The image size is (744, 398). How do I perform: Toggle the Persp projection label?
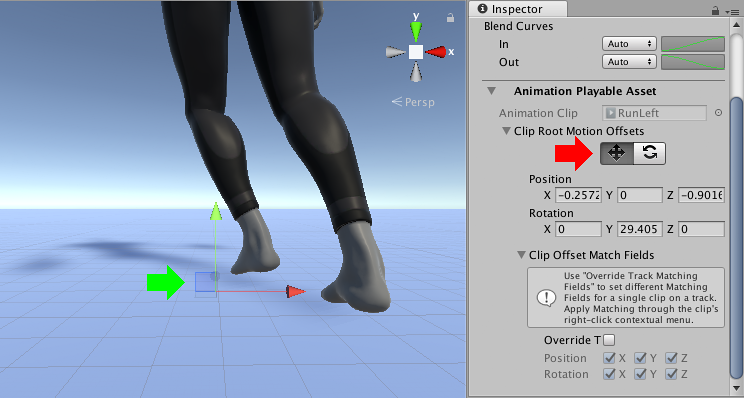point(413,102)
